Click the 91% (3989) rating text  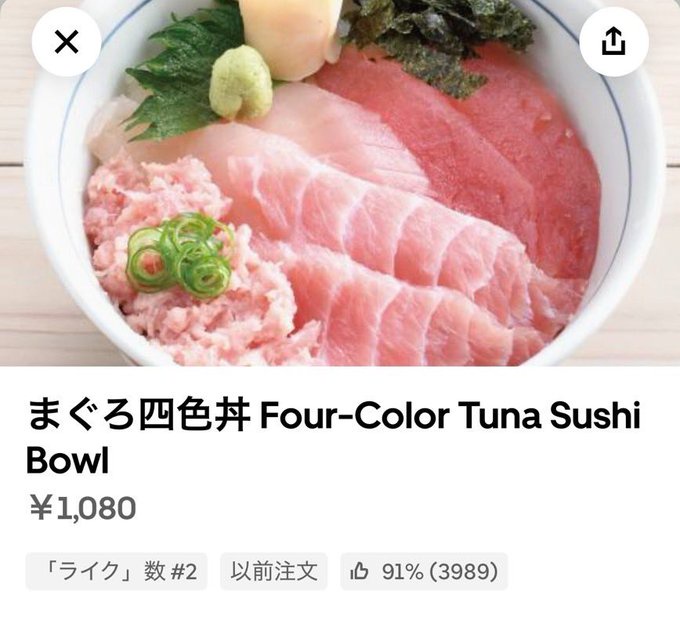click(439, 571)
